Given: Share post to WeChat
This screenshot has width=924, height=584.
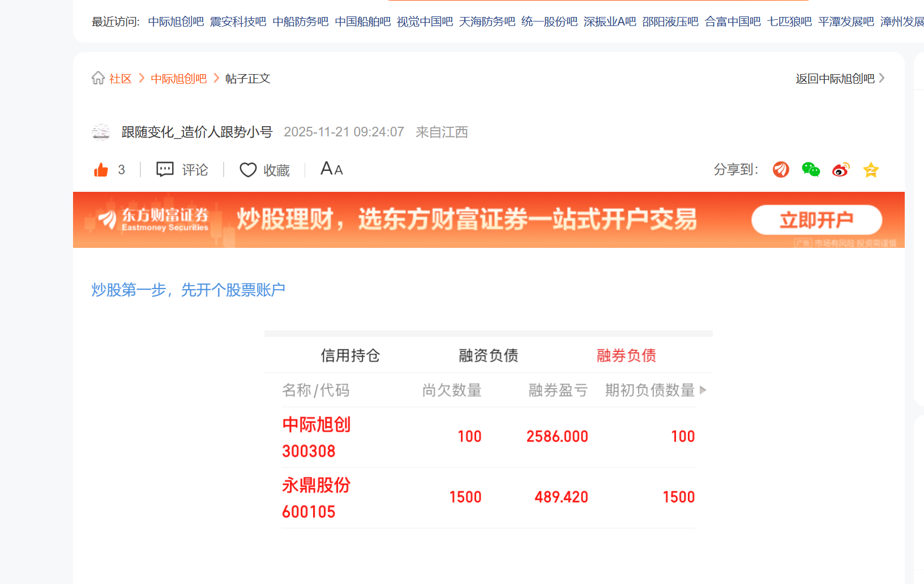Looking at the screenshot, I should point(811,169).
